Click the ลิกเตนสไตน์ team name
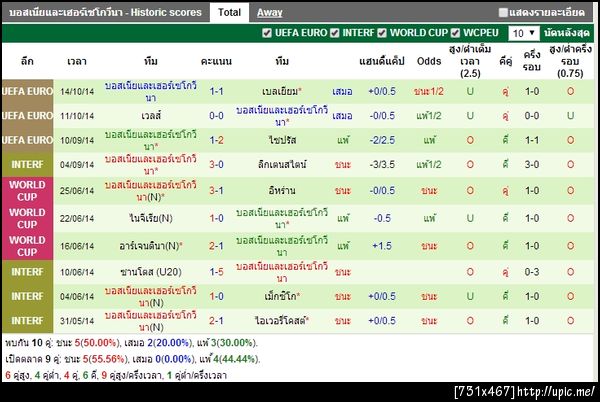Image resolution: width=600 pixels, height=402 pixels. (x=282, y=165)
